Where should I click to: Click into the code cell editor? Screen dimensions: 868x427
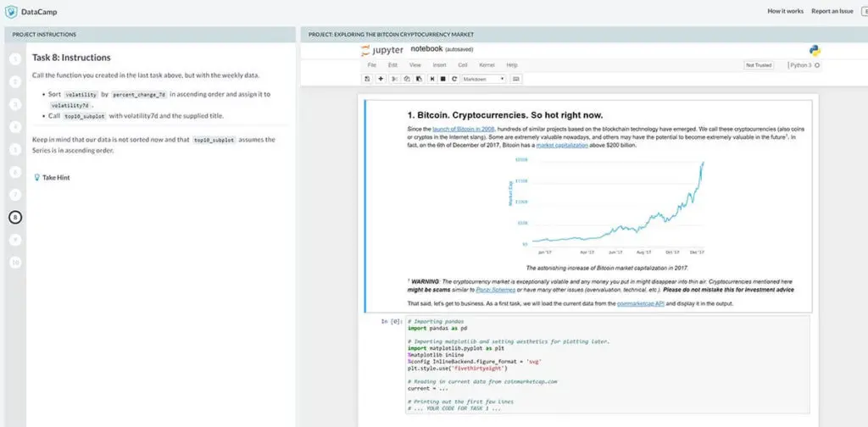[607, 365]
